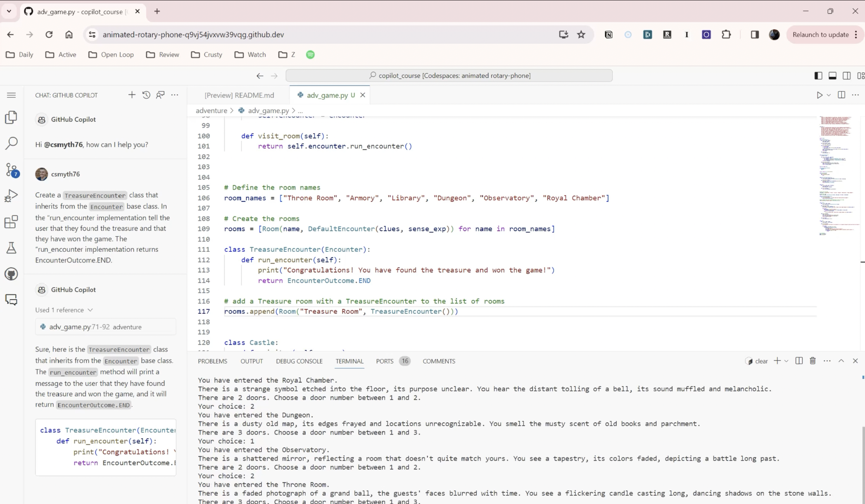
Task: Toggle the secondary side bar layout button
Action: tap(846, 76)
